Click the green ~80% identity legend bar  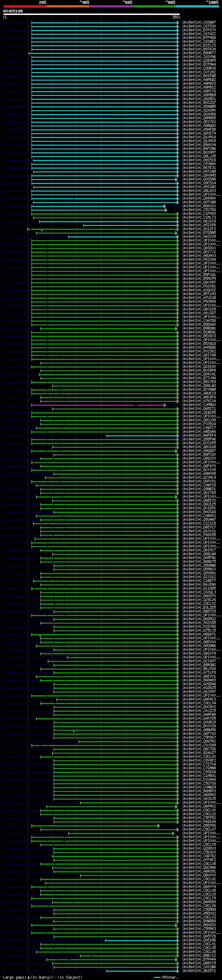[154, 7]
